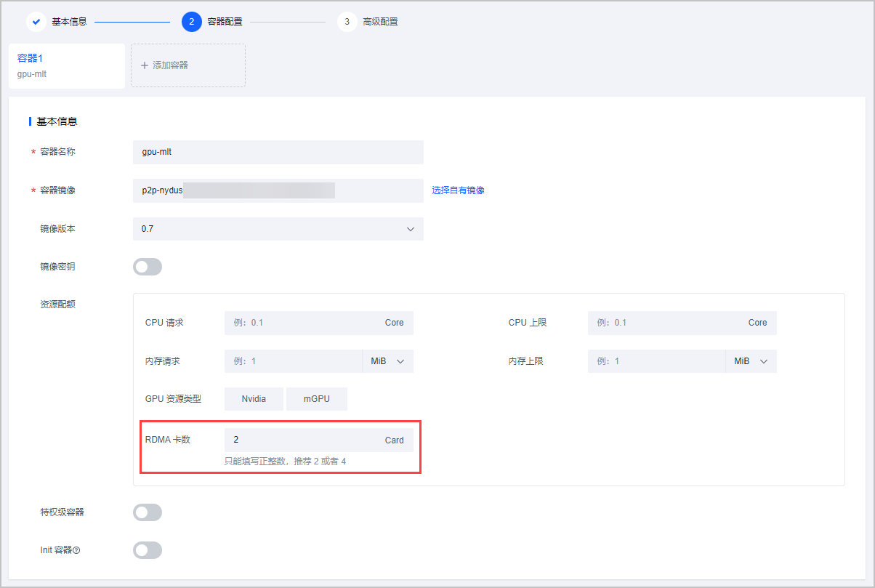Click the 资源配额 label
The width and height of the screenshot is (875, 588).
pyautogui.click(x=57, y=305)
